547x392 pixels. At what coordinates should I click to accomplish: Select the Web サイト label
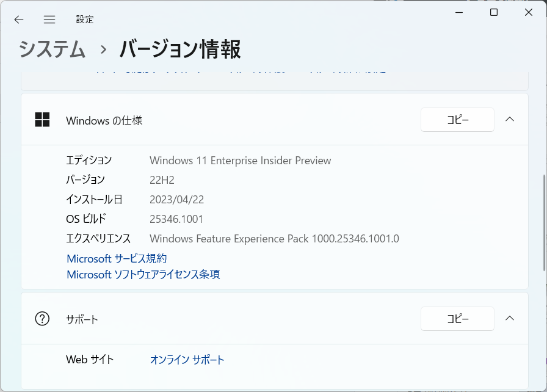[x=90, y=359]
